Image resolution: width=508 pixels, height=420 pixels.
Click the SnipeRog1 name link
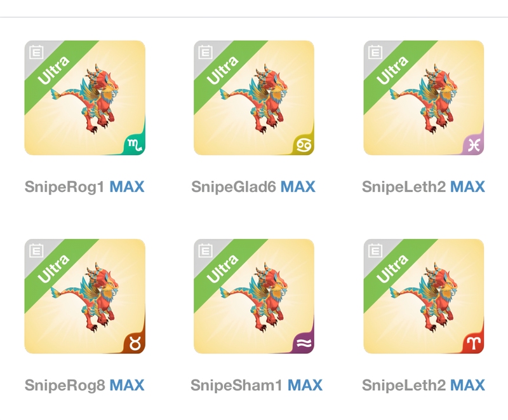(x=65, y=187)
